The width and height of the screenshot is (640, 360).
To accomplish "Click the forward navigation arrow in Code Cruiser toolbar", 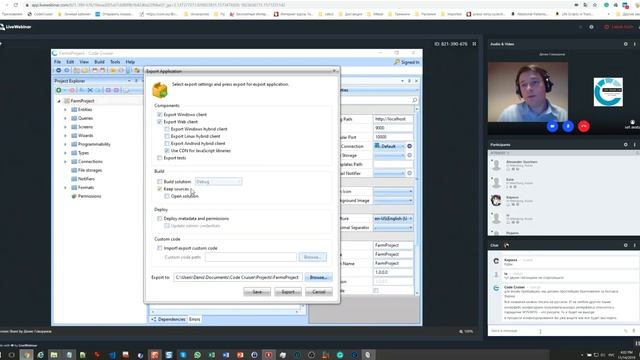I will [67, 70].
